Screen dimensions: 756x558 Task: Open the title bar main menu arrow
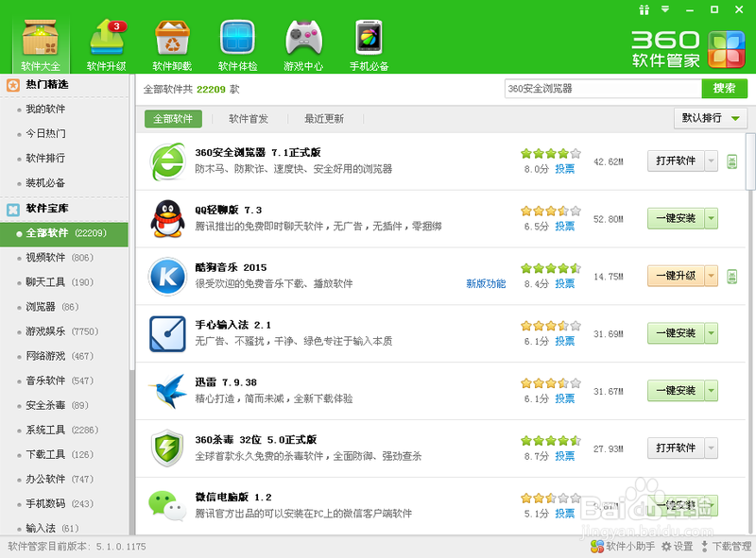665,9
